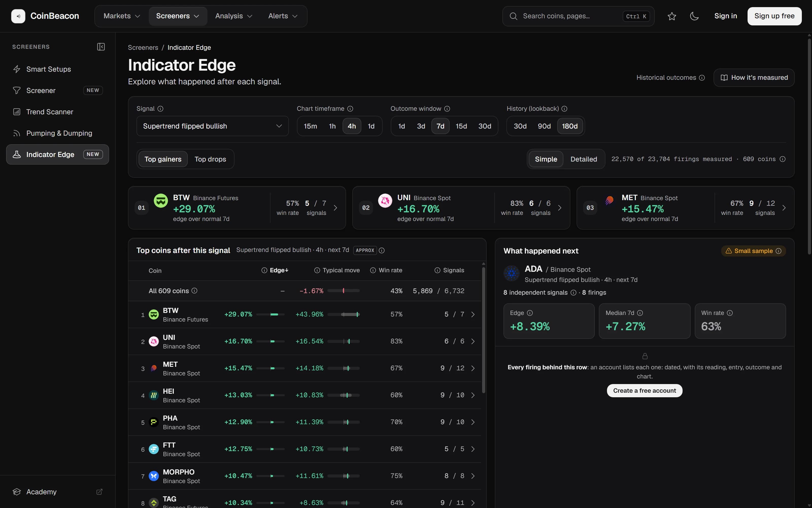The width and height of the screenshot is (812, 508).
Task: Click the ADA coin logo icon
Action: tap(511, 273)
